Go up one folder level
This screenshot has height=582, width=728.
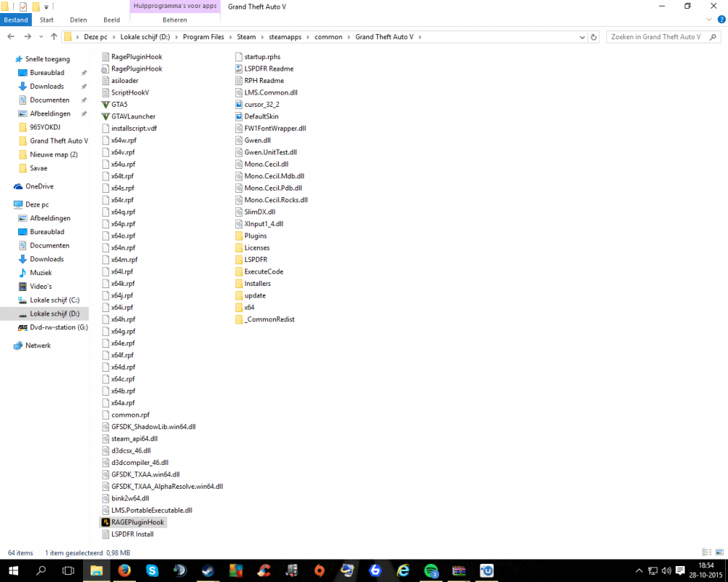click(x=54, y=36)
